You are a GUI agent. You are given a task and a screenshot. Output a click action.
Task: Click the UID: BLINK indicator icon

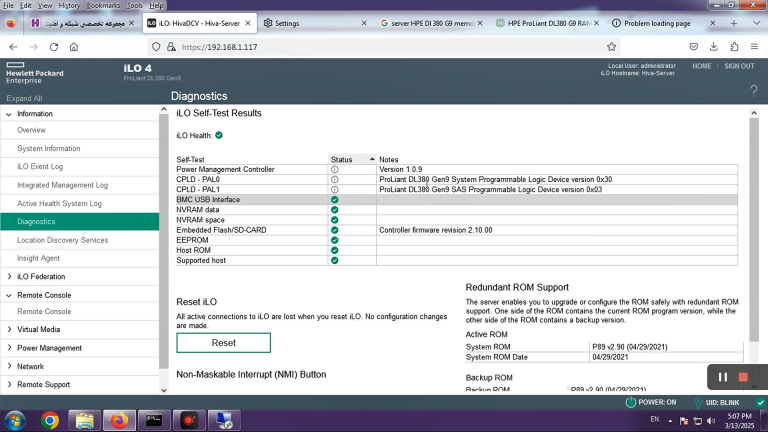click(698, 403)
